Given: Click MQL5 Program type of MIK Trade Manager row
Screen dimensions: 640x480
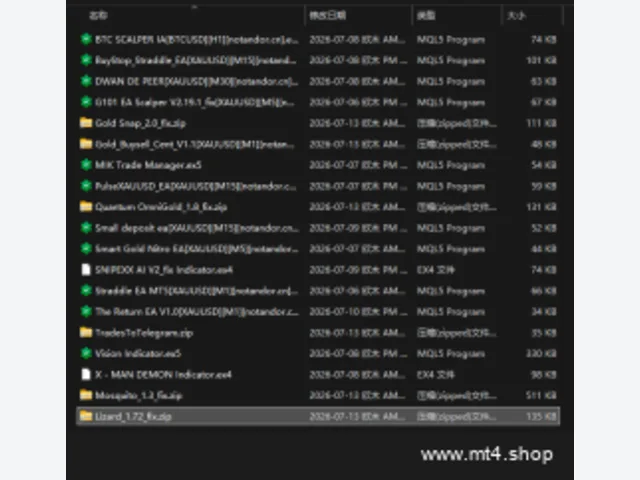Looking at the screenshot, I should (x=451, y=165).
